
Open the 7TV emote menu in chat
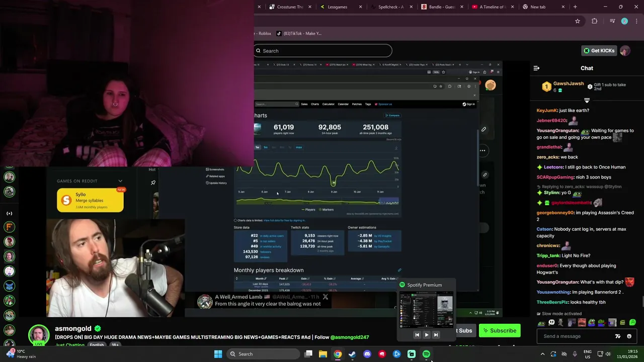point(618,336)
